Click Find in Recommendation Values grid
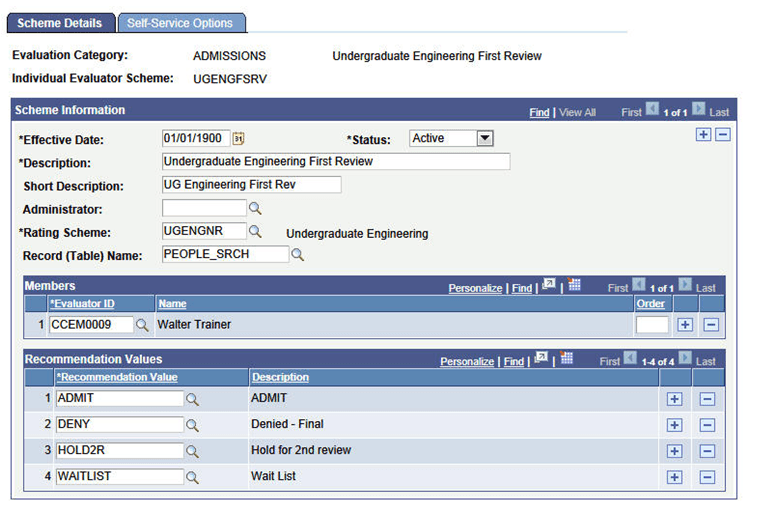Image resolution: width=757 pixels, height=520 pixels. click(514, 362)
